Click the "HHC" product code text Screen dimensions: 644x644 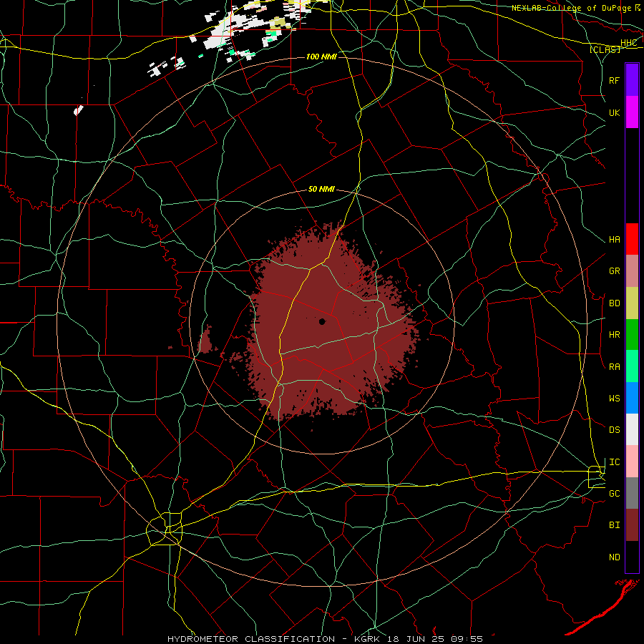click(628, 43)
